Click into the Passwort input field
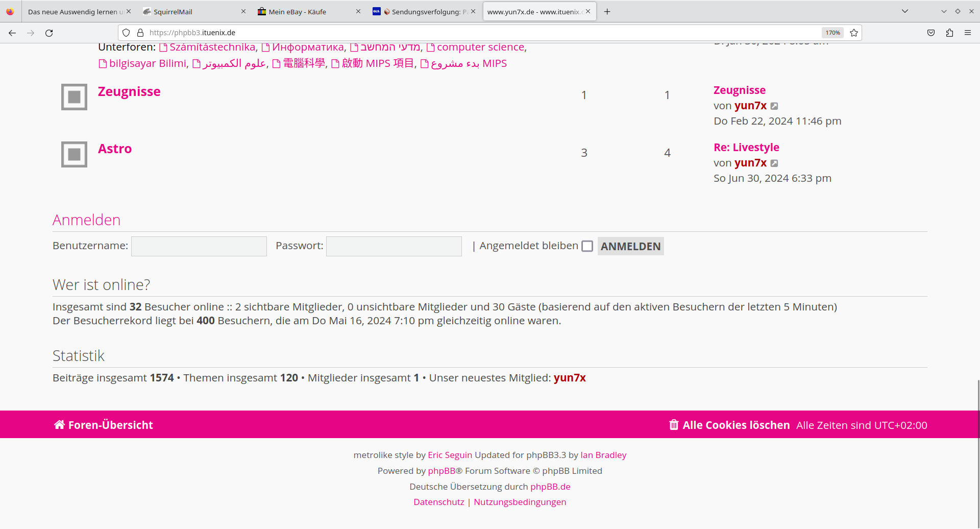Image resolution: width=980 pixels, height=529 pixels. click(x=394, y=246)
